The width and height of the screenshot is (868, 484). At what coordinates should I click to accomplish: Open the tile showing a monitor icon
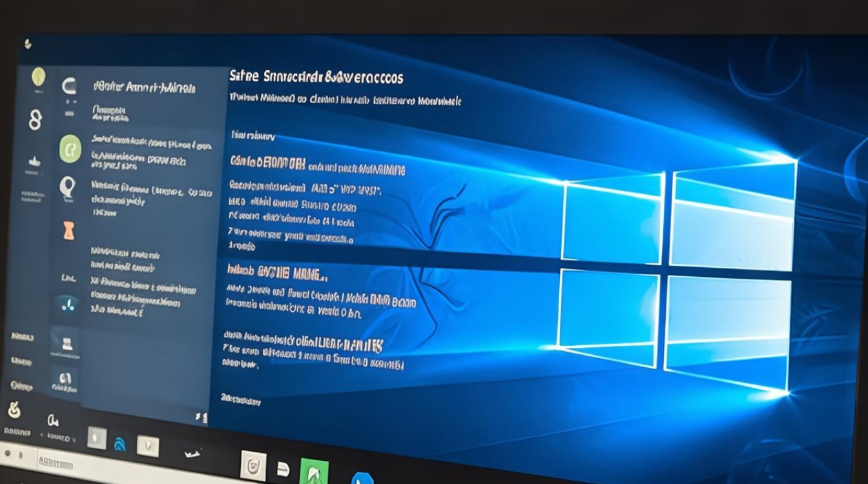66,344
